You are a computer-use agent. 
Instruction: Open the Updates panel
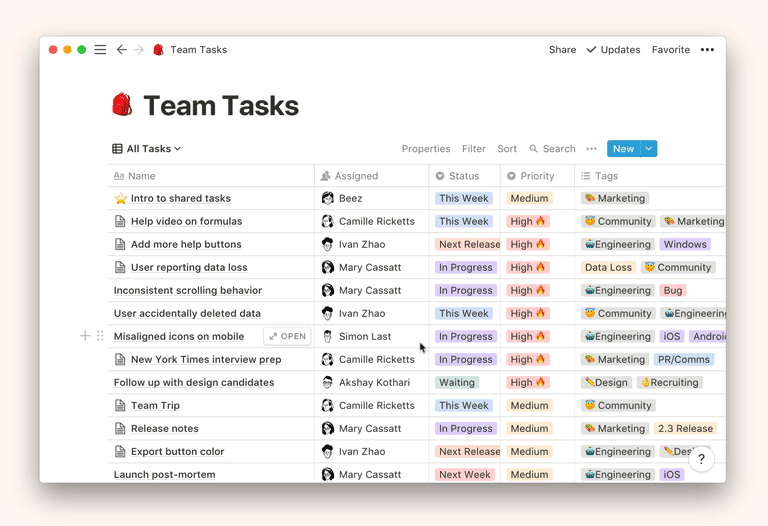tap(613, 50)
